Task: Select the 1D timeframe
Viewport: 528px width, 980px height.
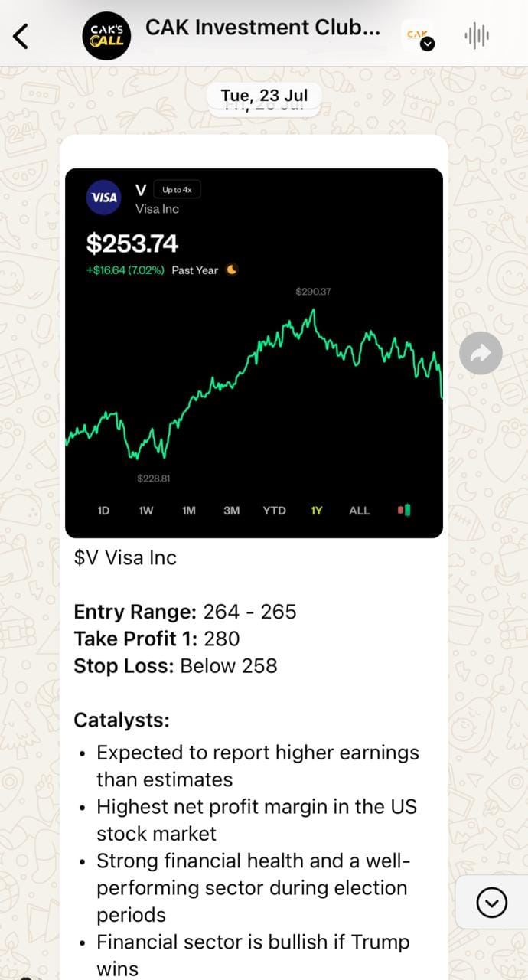Action: 104,511
